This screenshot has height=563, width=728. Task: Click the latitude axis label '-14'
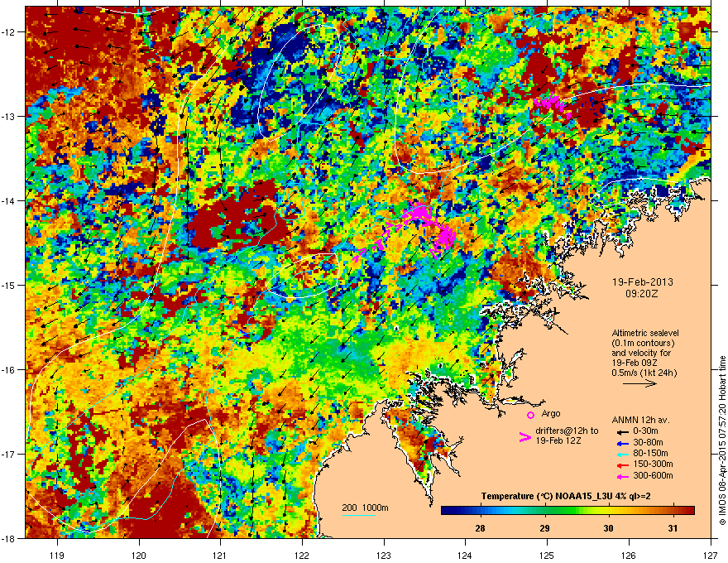tap(9, 200)
